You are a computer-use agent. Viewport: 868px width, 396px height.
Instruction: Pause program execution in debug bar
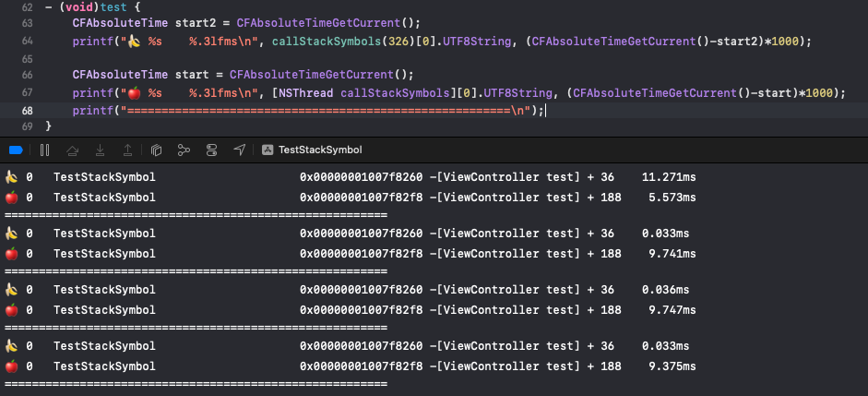click(45, 150)
